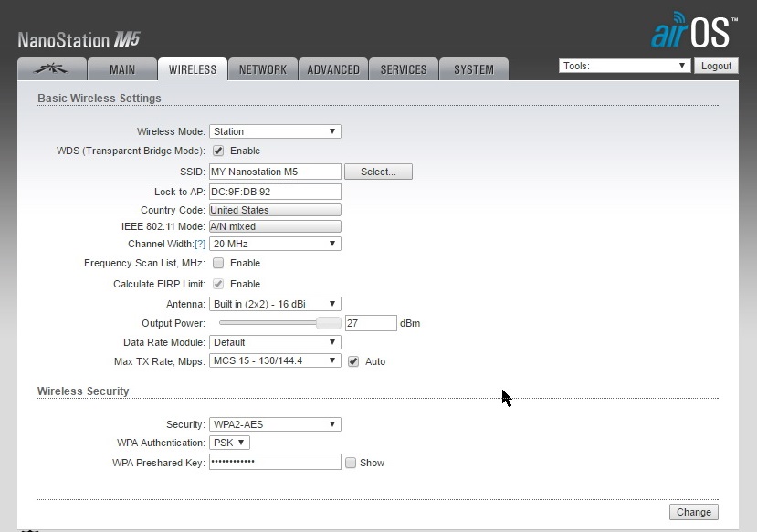Screen dimensions: 757x532
Task: Switch to the SYSTEM tab
Action: click(474, 69)
